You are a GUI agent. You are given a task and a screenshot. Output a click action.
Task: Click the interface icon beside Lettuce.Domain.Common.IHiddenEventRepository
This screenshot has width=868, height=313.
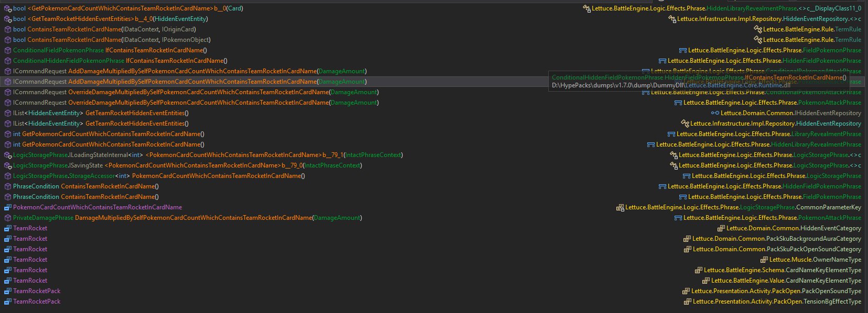[715, 113]
